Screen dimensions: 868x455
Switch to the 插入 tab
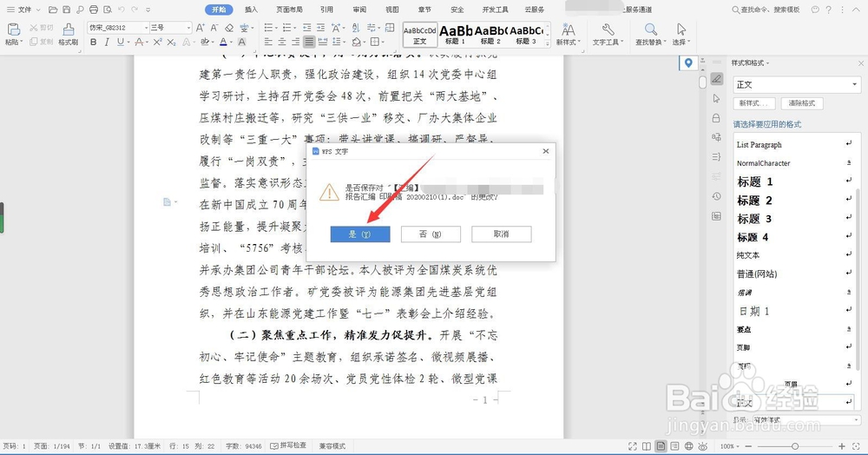[252, 10]
